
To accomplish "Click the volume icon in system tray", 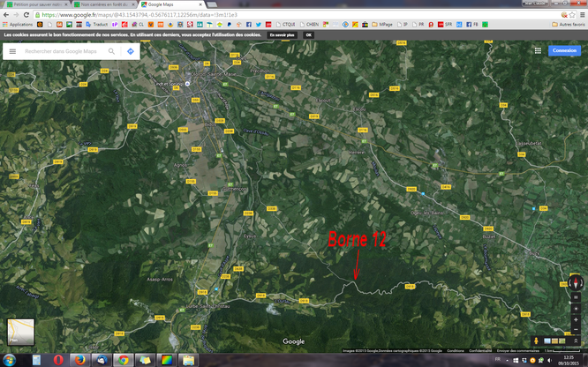I will 549,361.
